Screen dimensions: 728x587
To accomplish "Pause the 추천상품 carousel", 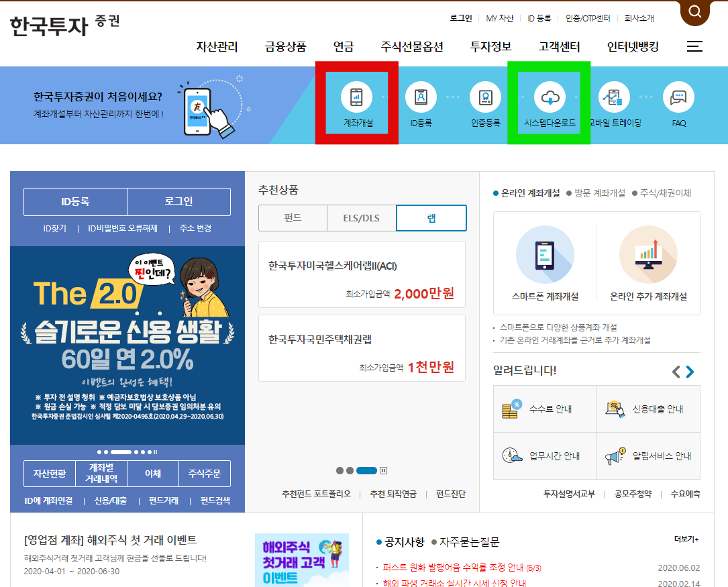I will click(384, 470).
